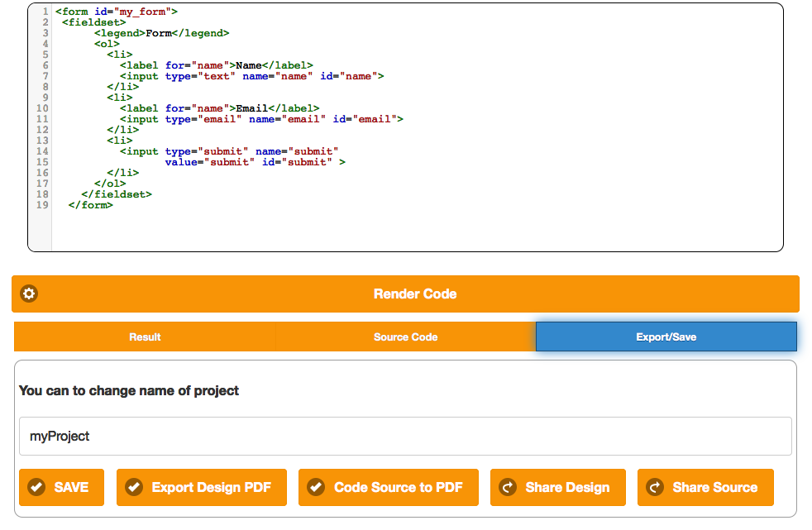Select the Export/Save tab
This screenshot has height=530, width=812.
click(666, 337)
